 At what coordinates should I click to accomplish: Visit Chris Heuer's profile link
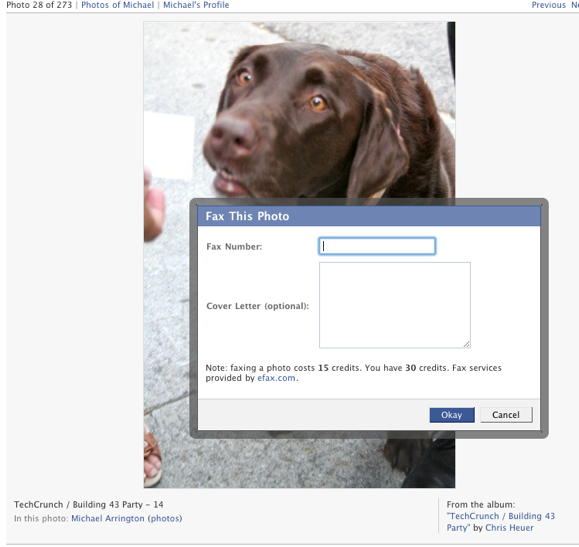509,528
